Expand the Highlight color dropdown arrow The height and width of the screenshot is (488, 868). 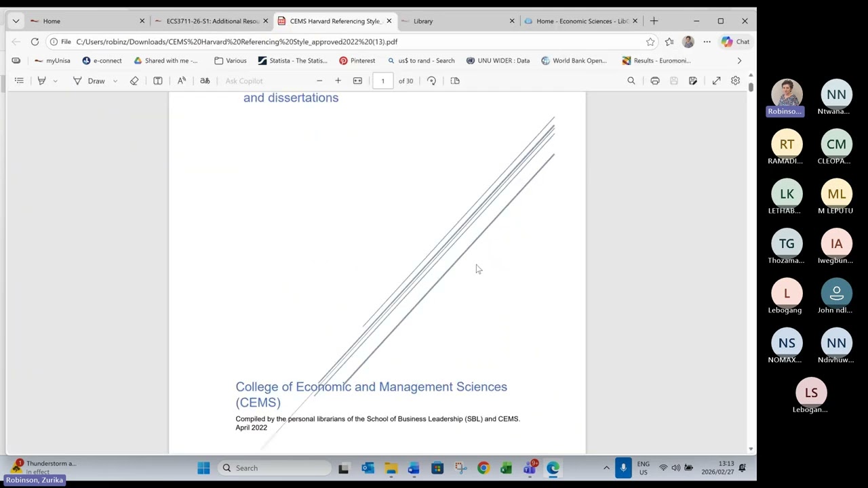click(55, 81)
